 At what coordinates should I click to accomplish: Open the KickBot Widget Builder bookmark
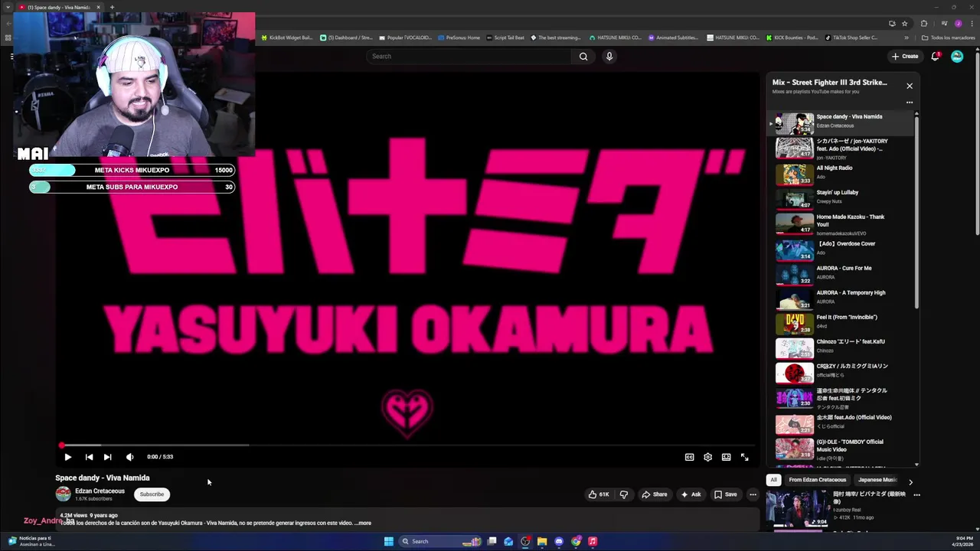(x=287, y=37)
